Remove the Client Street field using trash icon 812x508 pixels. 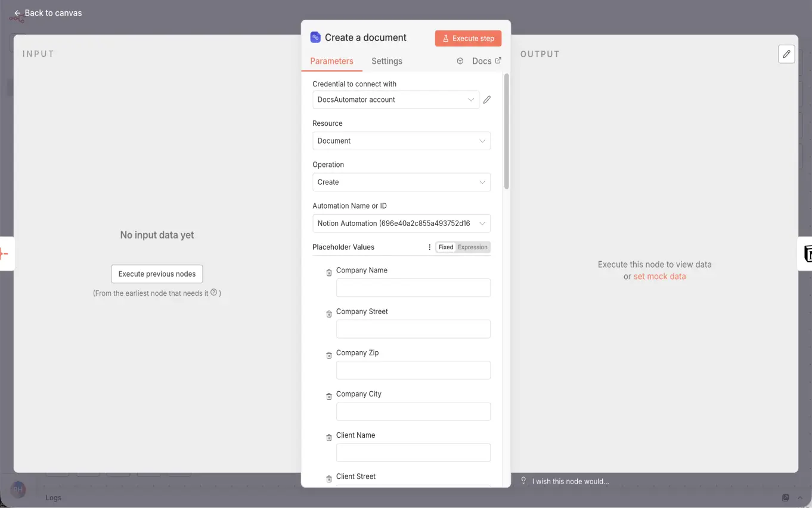pyautogui.click(x=328, y=478)
